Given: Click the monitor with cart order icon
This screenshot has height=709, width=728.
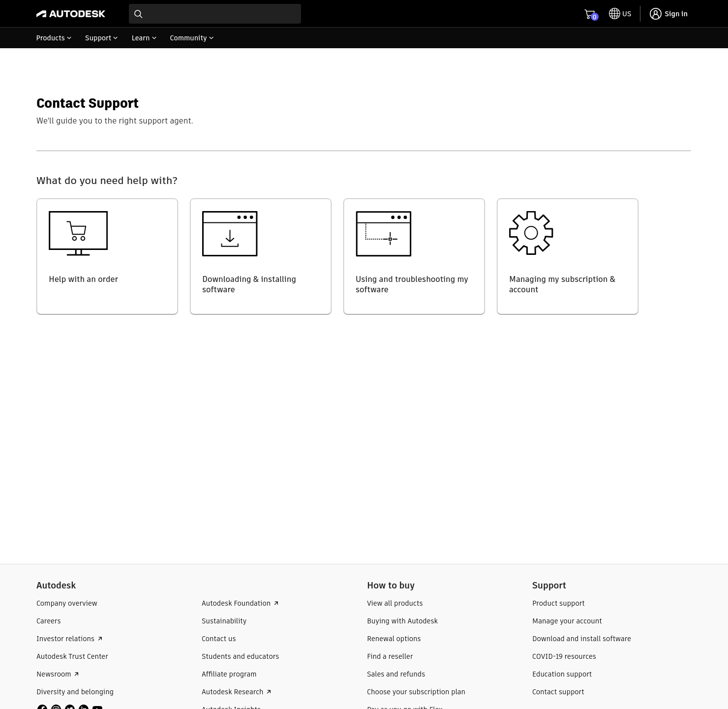Looking at the screenshot, I should tap(78, 233).
